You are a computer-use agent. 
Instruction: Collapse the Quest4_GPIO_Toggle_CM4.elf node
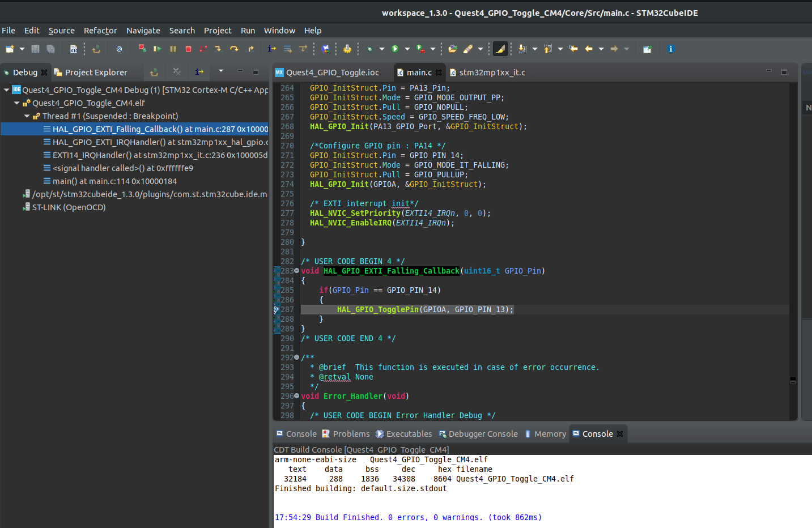17,103
